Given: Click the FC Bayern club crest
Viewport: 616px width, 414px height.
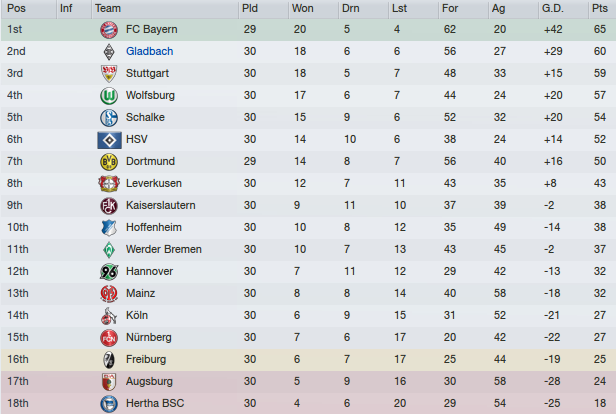Looking at the screenshot, I should (x=109, y=29).
